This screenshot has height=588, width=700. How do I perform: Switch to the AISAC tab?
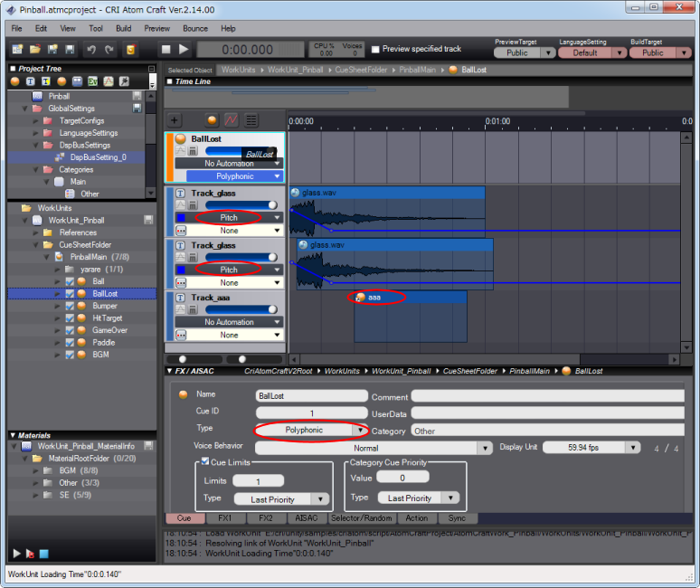tap(305, 518)
